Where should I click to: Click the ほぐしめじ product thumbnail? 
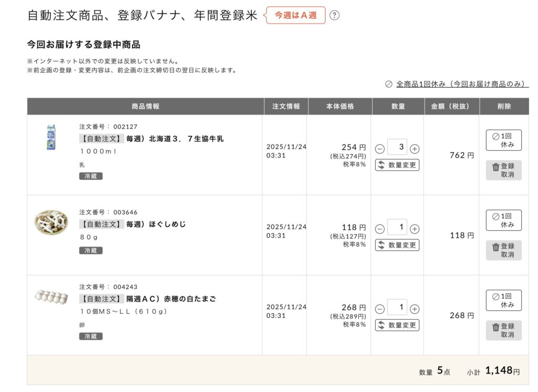pyautogui.click(x=51, y=221)
